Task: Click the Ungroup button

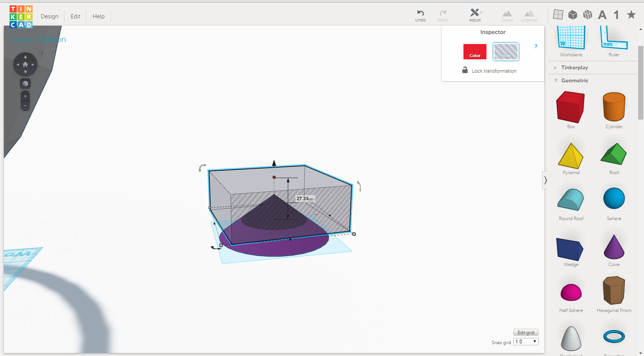Action: (529, 16)
